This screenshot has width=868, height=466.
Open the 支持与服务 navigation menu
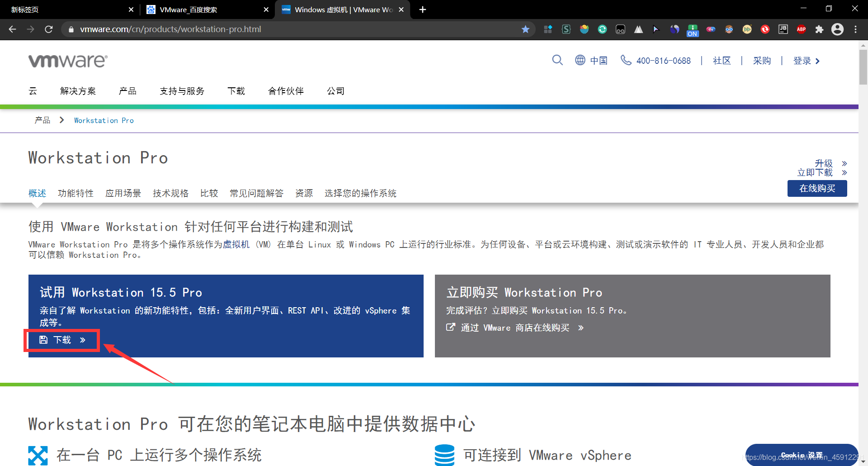[182, 91]
